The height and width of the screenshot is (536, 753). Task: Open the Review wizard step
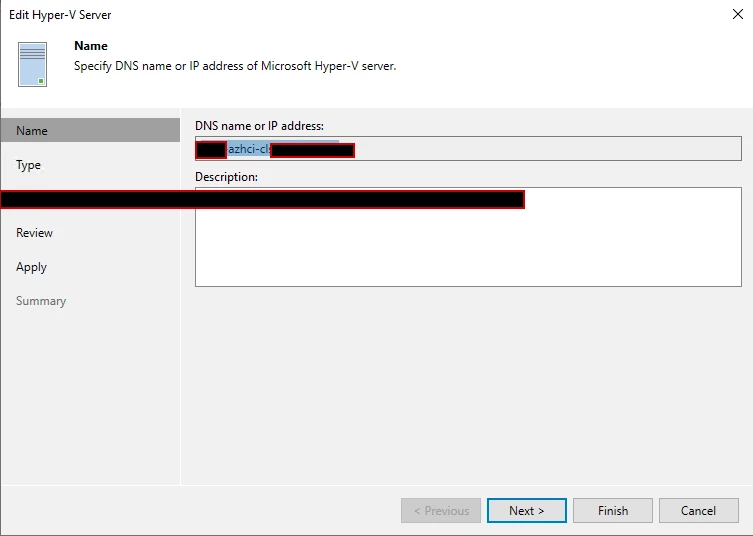pos(34,233)
